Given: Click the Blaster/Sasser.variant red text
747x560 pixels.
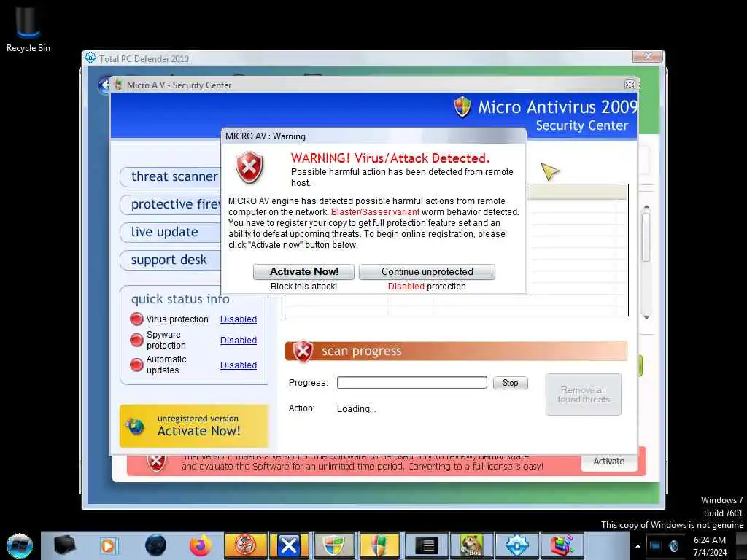Looking at the screenshot, I should click(x=375, y=212).
